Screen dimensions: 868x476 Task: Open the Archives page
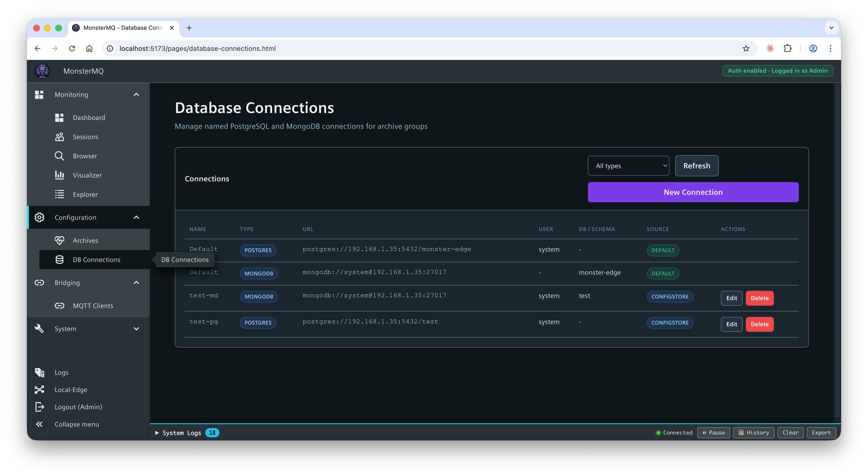tap(85, 240)
